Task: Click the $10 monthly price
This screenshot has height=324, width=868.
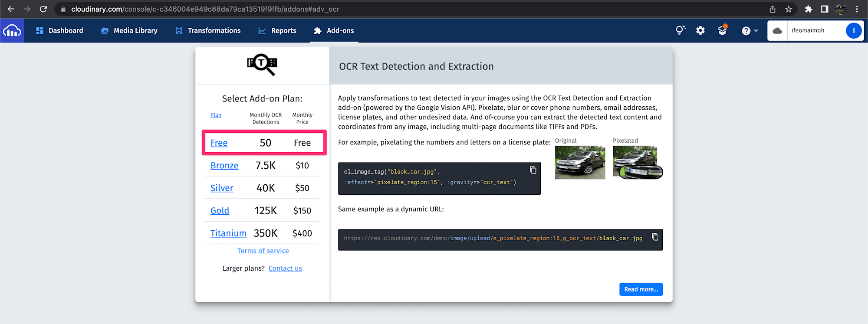Action: [302, 165]
